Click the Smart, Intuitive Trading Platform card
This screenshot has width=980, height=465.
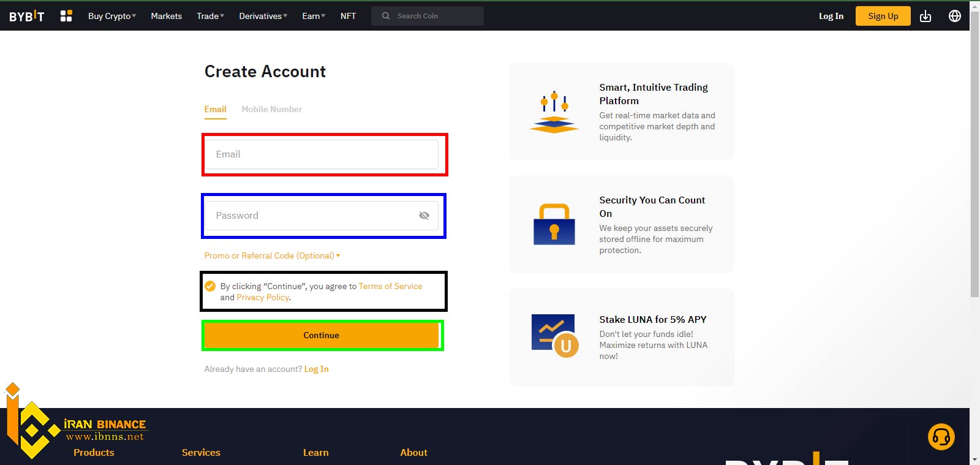(622, 112)
